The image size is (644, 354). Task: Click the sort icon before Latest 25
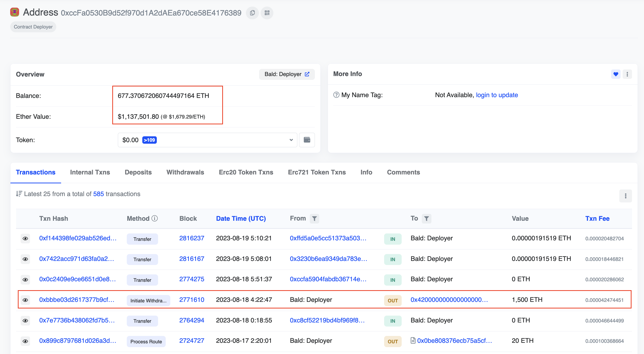click(x=19, y=194)
